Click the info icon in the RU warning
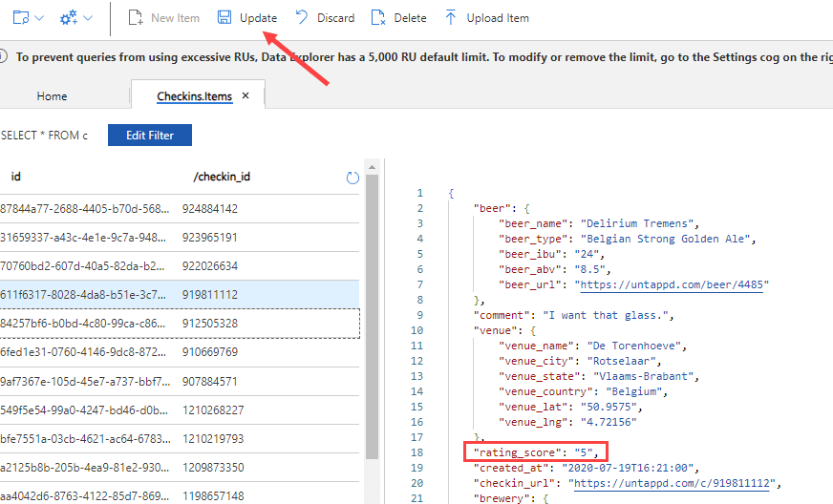Screen dimensions: 833x504 click(6, 57)
